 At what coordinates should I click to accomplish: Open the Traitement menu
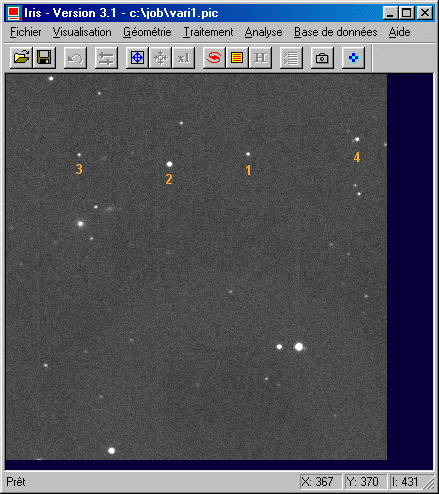208,32
